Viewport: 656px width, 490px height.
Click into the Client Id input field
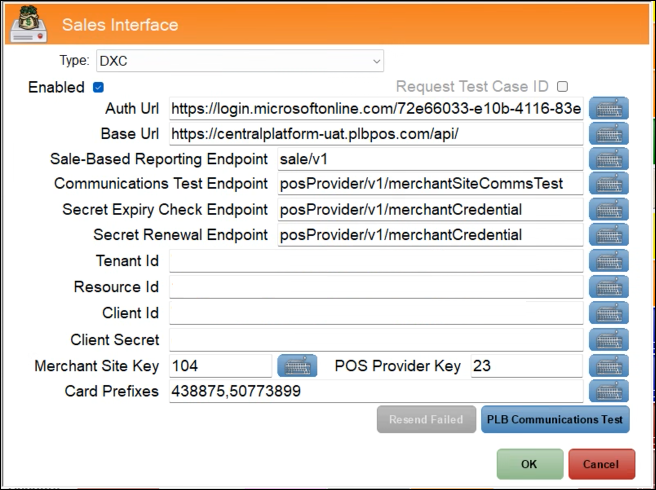tap(375, 314)
